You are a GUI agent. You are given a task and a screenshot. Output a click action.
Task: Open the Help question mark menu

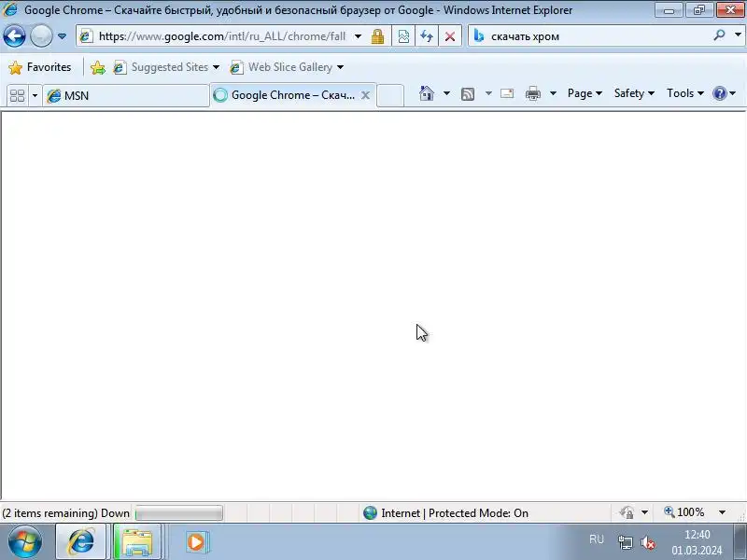pos(725,93)
